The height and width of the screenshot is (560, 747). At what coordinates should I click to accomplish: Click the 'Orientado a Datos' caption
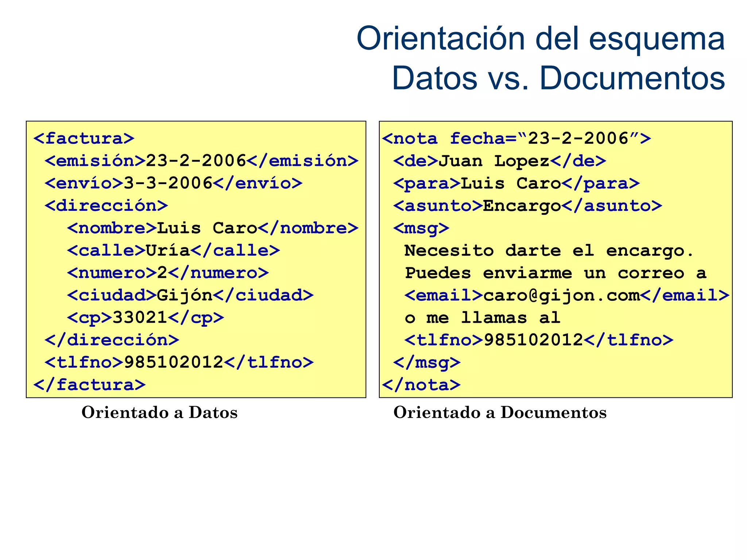[x=159, y=413]
